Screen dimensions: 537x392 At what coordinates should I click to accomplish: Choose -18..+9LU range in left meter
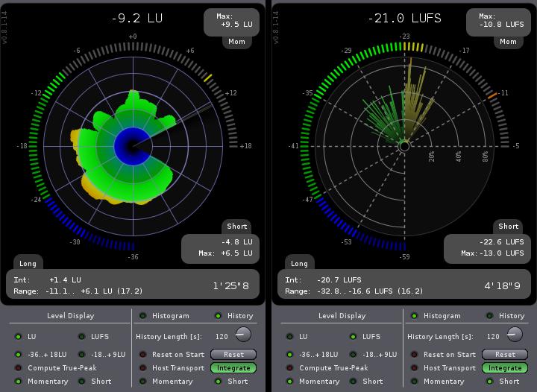coord(81,355)
